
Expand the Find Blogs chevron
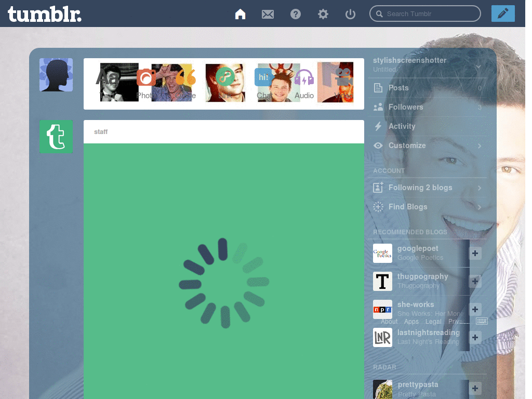point(480,207)
